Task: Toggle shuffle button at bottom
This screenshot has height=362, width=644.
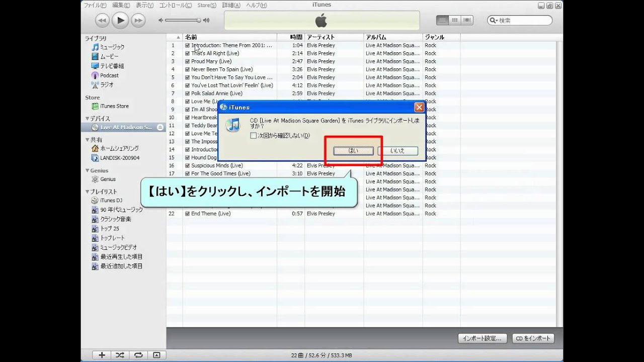Action: pos(120,355)
